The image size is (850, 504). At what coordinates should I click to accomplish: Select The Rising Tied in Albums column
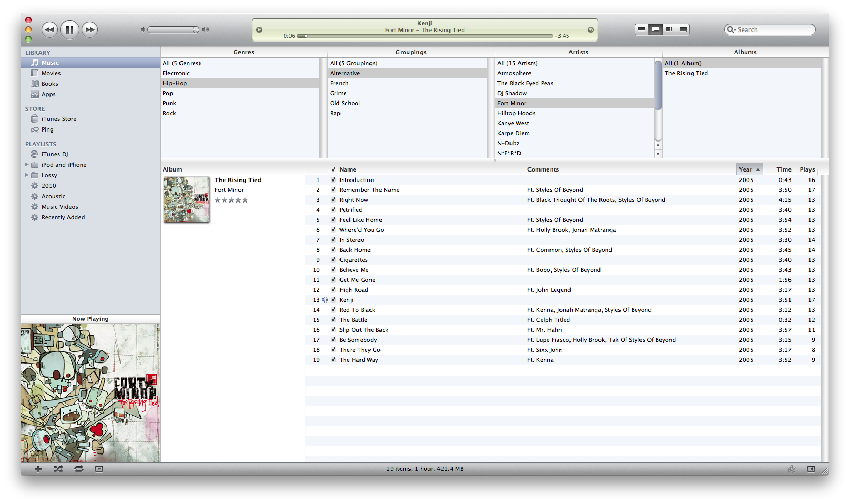[x=742, y=73]
